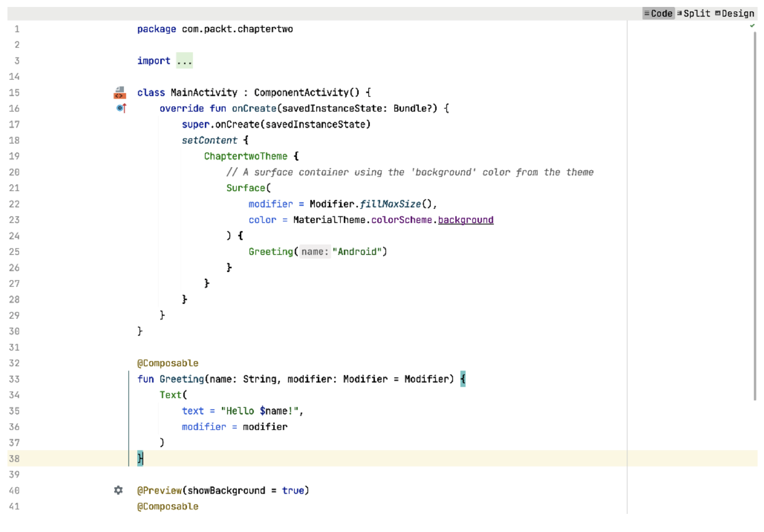Viewport: 764px width, 532px height.
Task: Place cursor on ChaptertwoTheme call
Action: pyautogui.click(x=245, y=156)
